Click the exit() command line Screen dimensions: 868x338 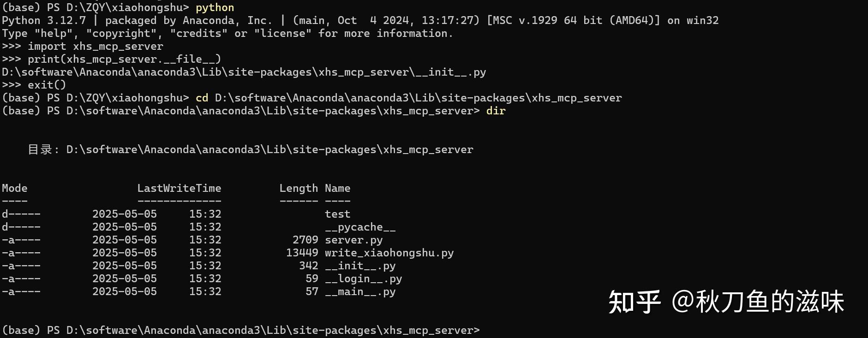[x=34, y=85]
